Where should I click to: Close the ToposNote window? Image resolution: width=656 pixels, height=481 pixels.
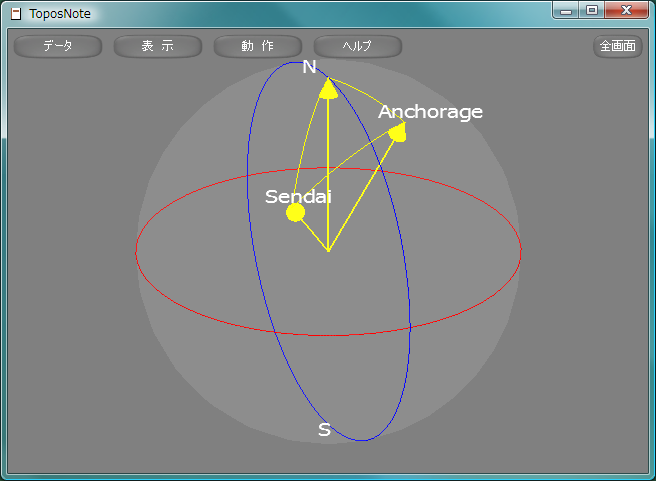[x=626, y=10]
